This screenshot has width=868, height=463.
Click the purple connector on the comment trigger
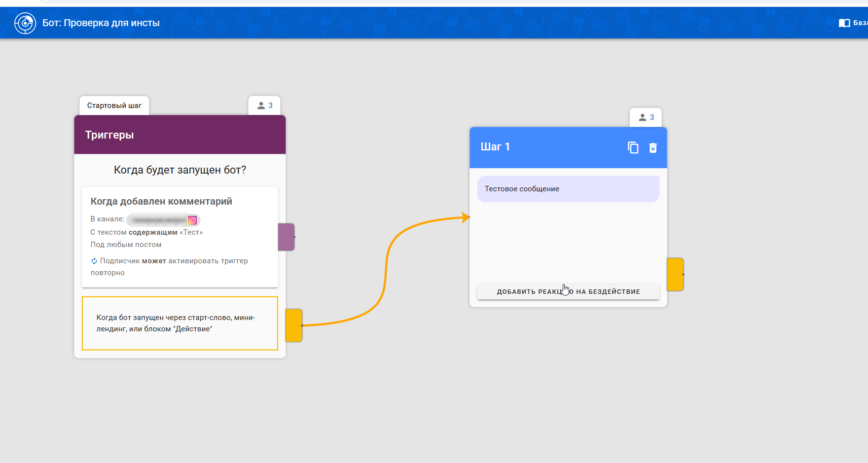click(286, 237)
